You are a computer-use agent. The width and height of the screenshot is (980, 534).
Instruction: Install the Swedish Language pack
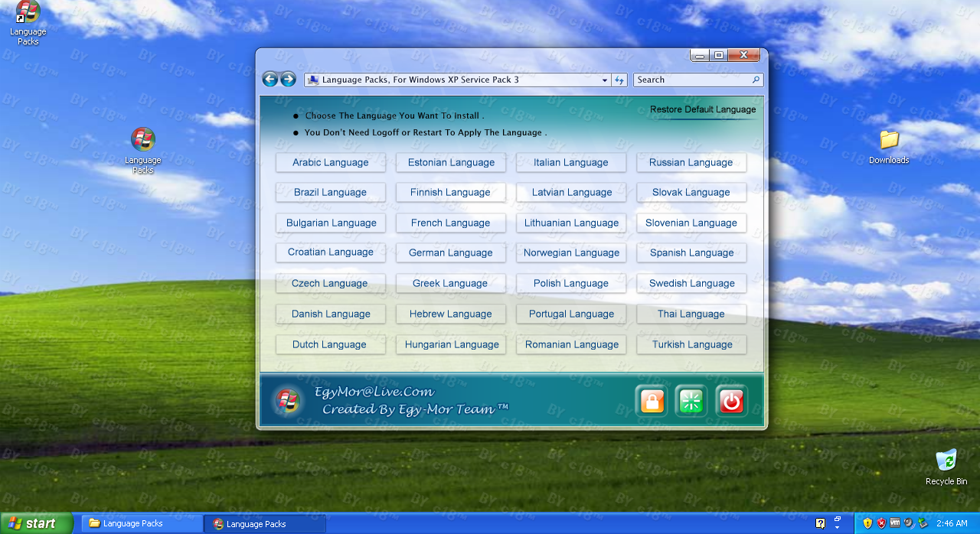[691, 283]
